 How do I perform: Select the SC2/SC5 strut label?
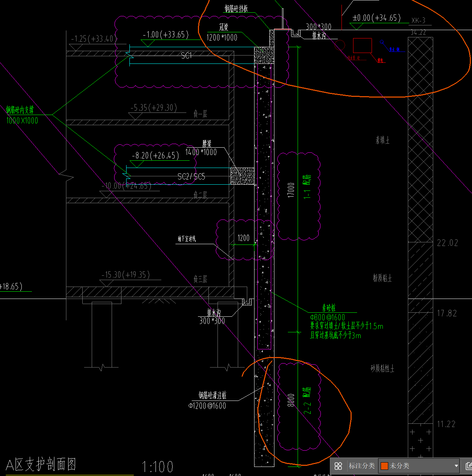click(191, 177)
